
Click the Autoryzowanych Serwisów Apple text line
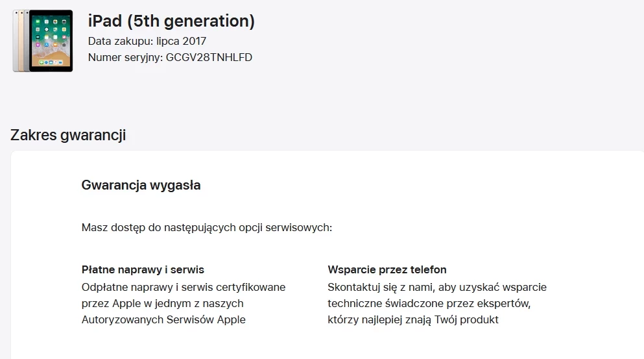pos(163,319)
